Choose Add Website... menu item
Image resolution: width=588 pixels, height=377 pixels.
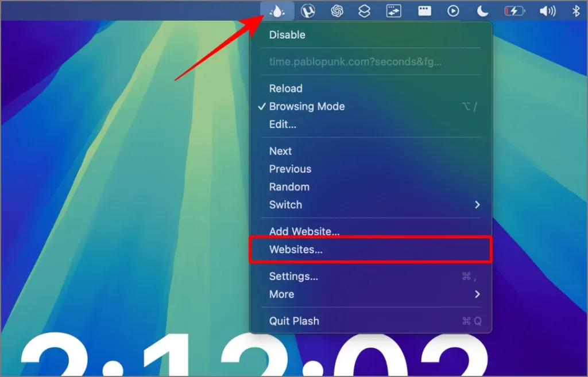point(371,231)
